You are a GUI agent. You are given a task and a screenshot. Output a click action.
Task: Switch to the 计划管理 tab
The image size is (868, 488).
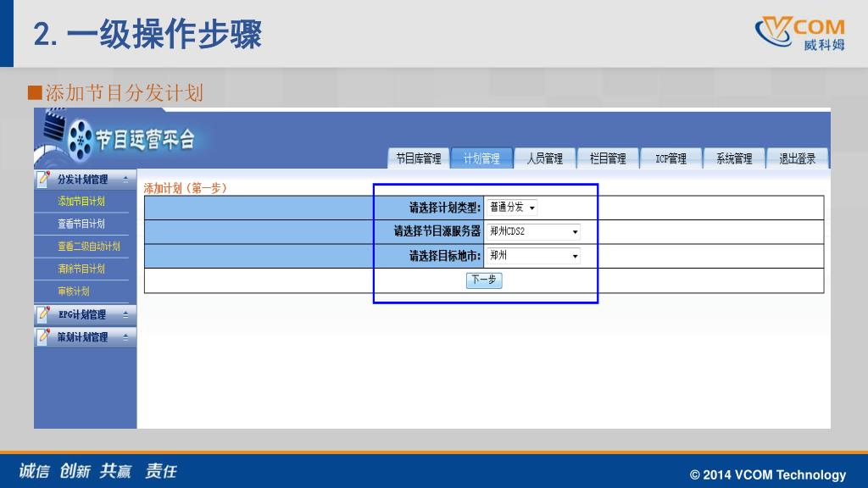point(481,158)
